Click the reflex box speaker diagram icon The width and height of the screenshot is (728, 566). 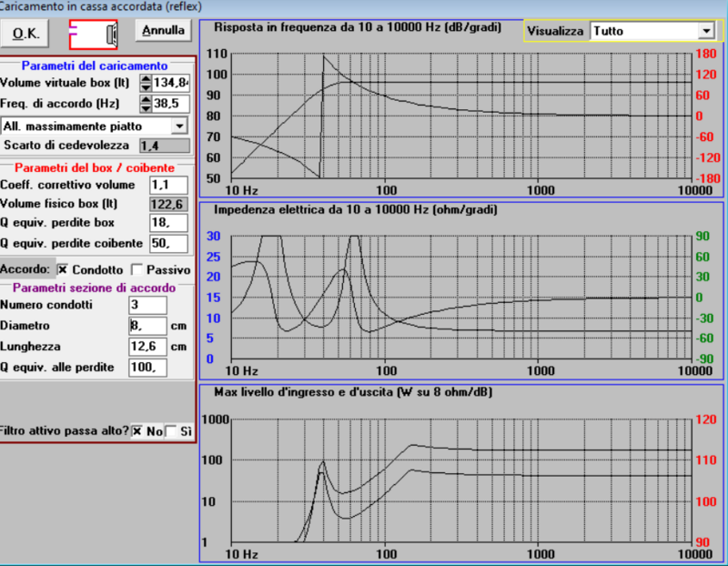[x=94, y=35]
